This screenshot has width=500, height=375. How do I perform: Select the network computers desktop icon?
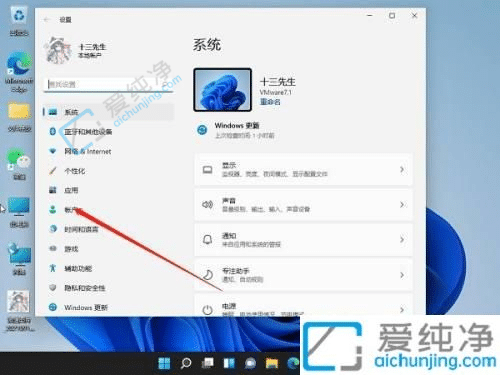pos(19,259)
